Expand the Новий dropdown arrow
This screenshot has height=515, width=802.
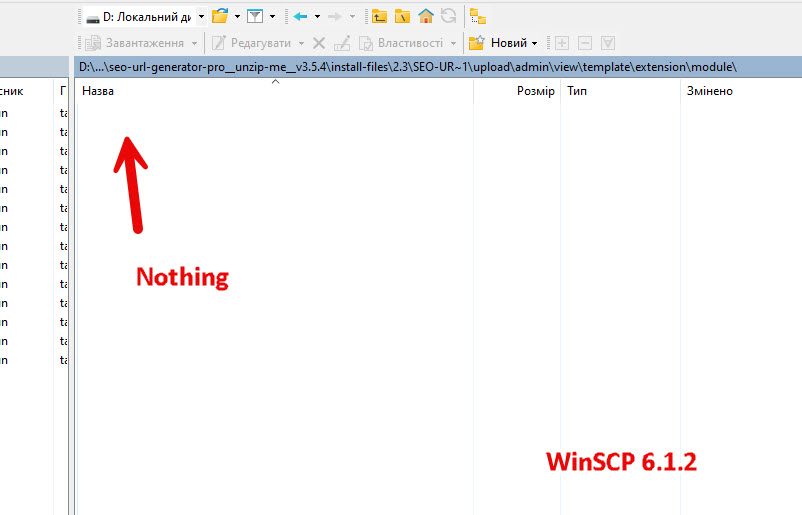(535, 43)
